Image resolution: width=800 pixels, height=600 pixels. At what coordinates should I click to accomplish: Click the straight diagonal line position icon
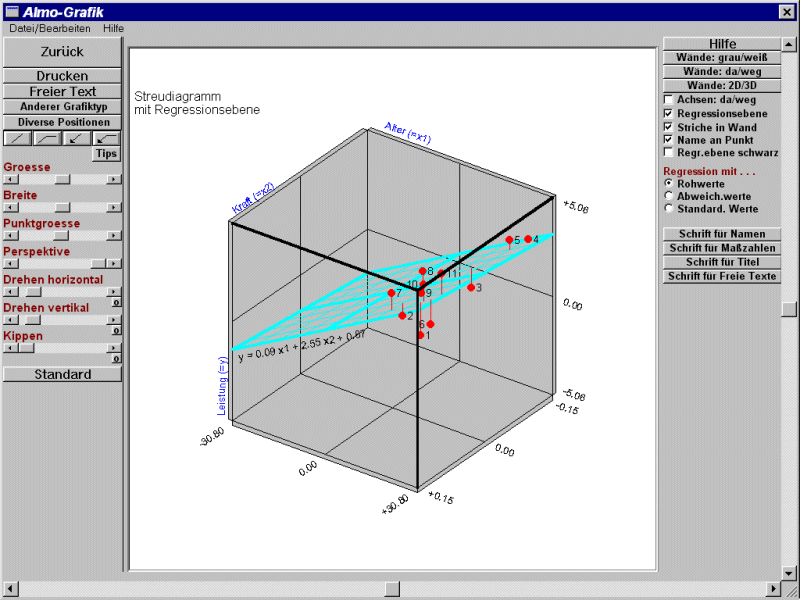click(17, 138)
